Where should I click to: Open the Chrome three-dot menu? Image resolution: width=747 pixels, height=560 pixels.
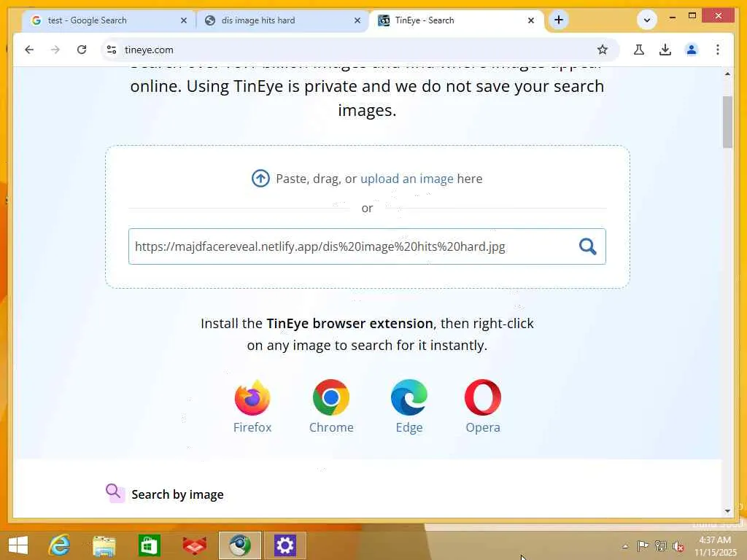coord(718,50)
